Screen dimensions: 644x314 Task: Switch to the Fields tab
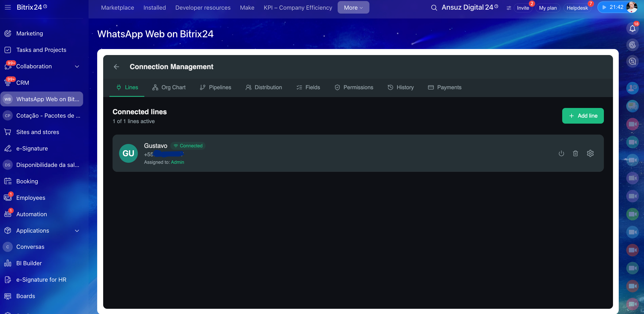tap(308, 87)
